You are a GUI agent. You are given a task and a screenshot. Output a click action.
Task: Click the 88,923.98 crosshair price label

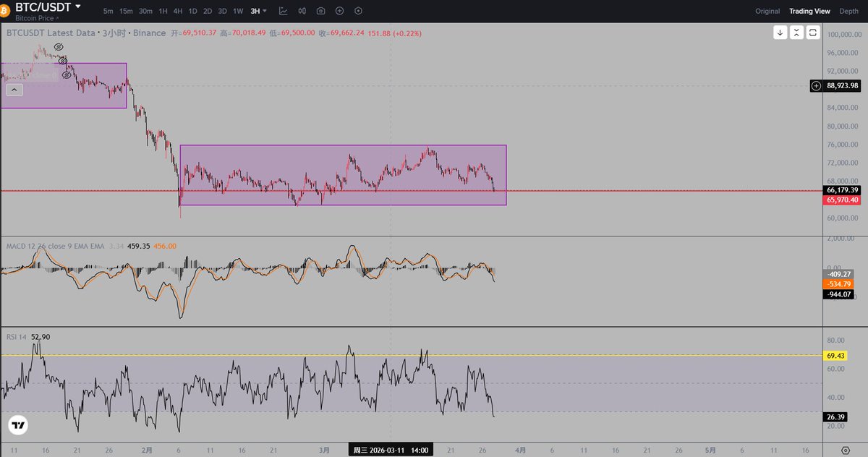pyautogui.click(x=842, y=85)
